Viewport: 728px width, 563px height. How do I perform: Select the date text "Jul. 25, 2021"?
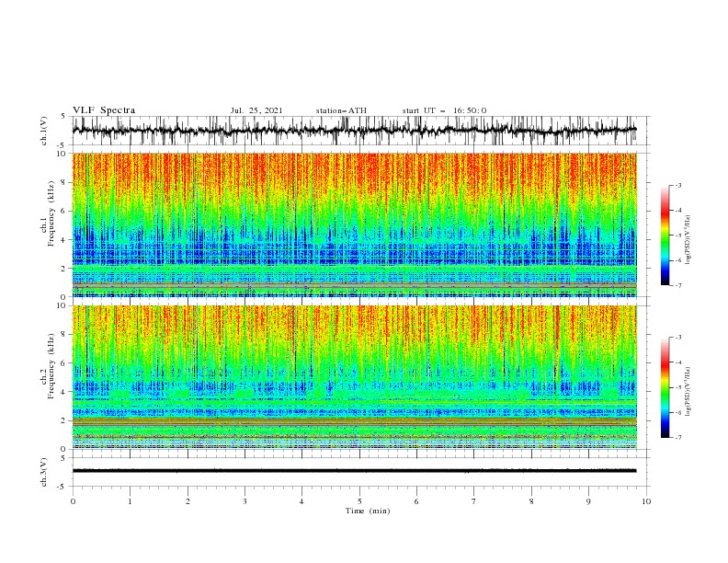[256, 110]
